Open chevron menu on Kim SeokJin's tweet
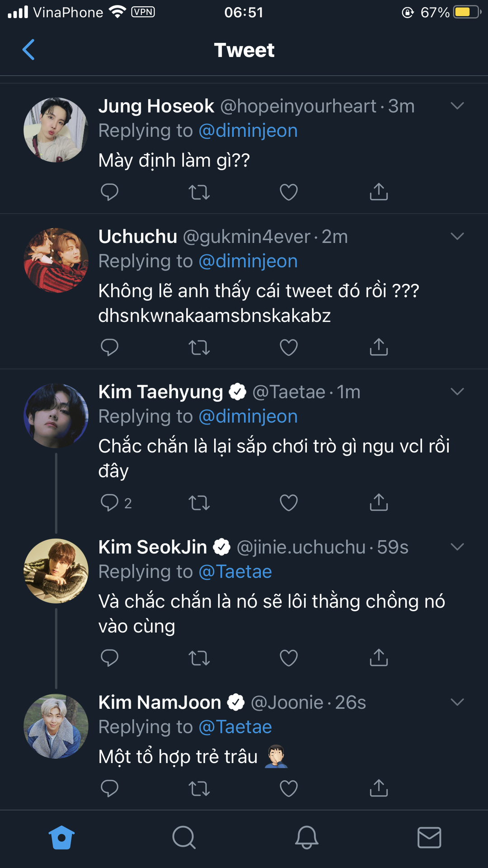This screenshot has height=868, width=488. [457, 547]
